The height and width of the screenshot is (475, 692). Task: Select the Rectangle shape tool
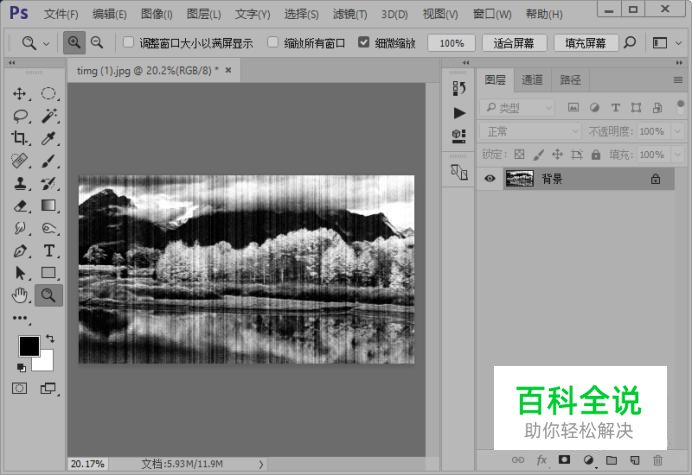tap(49, 273)
